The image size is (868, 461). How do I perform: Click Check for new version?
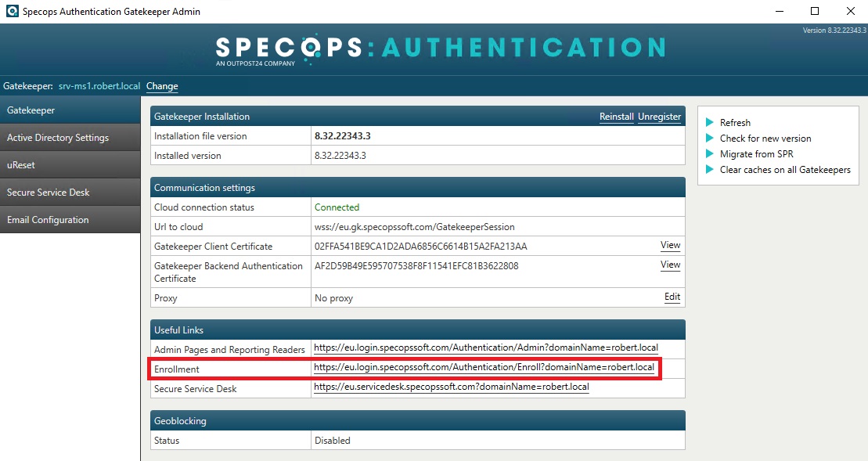click(765, 139)
